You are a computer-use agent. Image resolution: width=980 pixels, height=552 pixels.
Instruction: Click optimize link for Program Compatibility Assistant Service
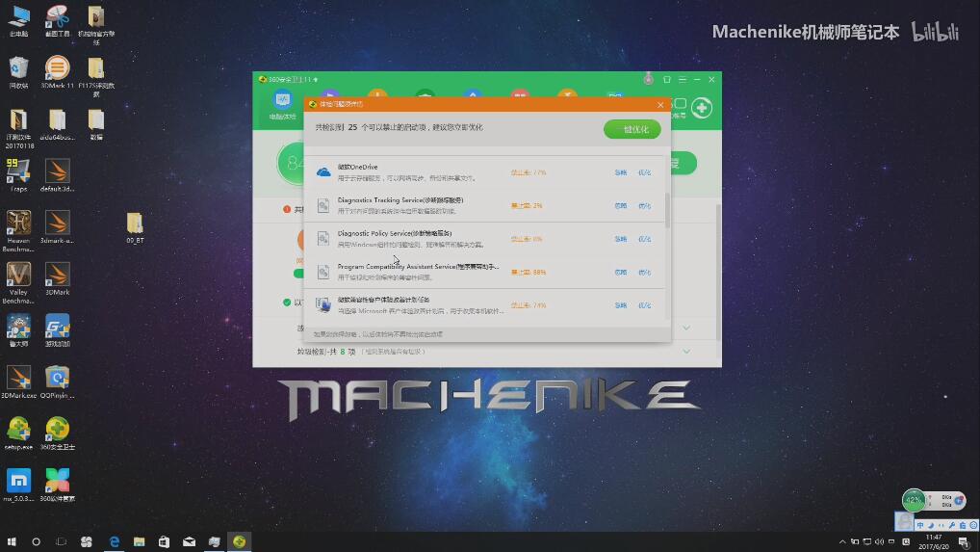pyautogui.click(x=644, y=273)
